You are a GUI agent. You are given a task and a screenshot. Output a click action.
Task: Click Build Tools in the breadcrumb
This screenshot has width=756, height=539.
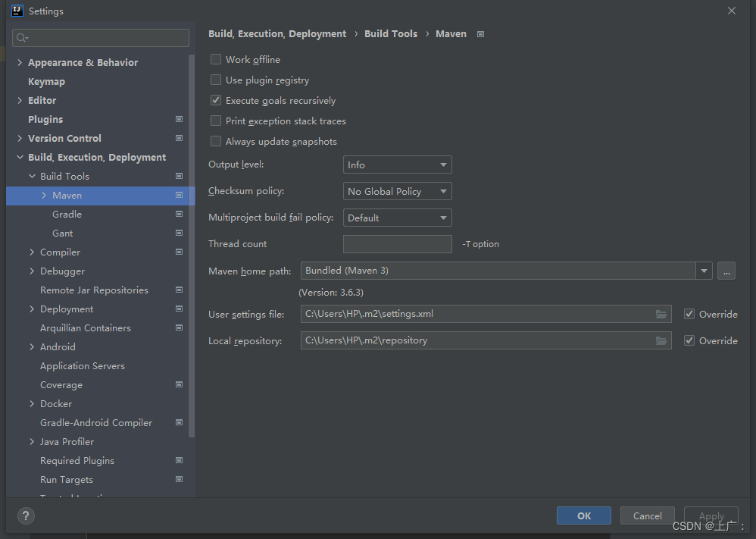(x=391, y=34)
